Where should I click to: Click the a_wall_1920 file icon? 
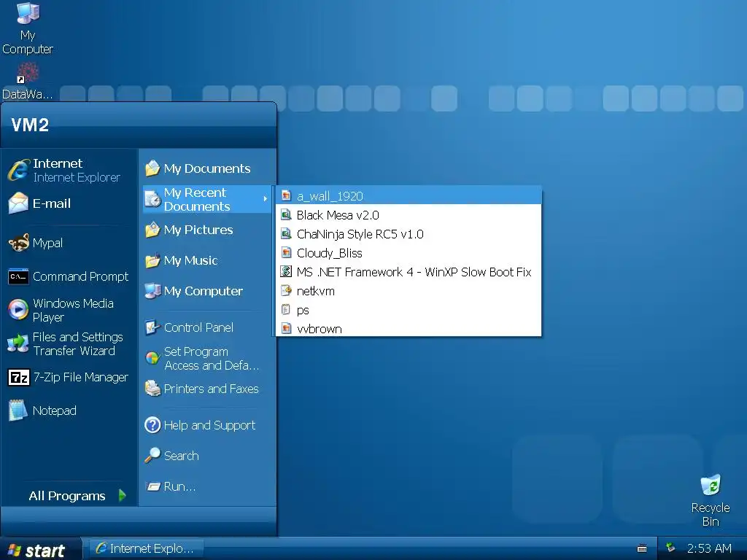pyautogui.click(x=286, y=195)
